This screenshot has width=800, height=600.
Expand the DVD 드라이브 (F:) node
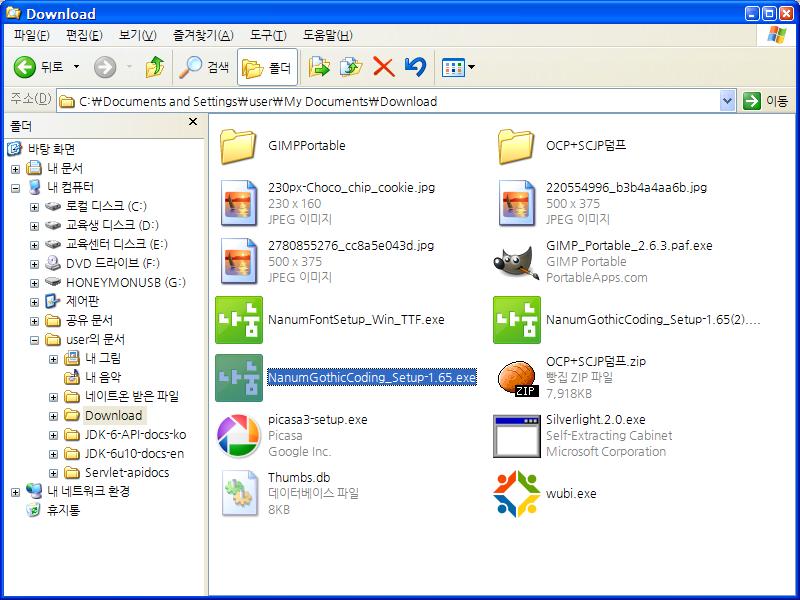[34, 264]
